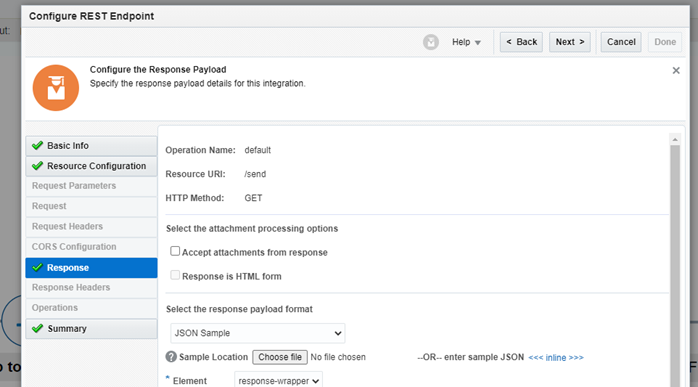Expand the response-wrapper Element dropdown
Screen dimensions: 698x387
pyautogui.click(x=278, y=381)
